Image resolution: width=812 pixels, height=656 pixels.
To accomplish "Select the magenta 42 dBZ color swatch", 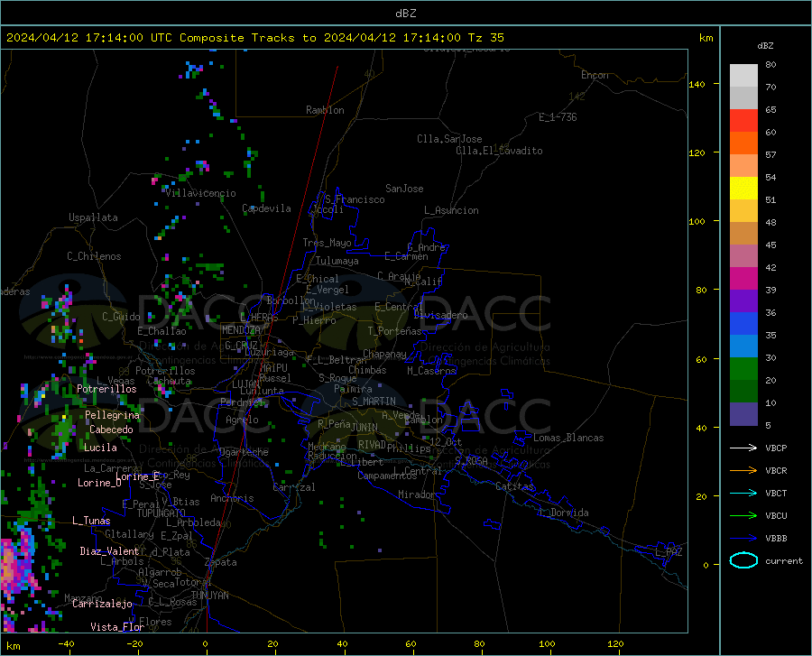I will tap(743, 278).
